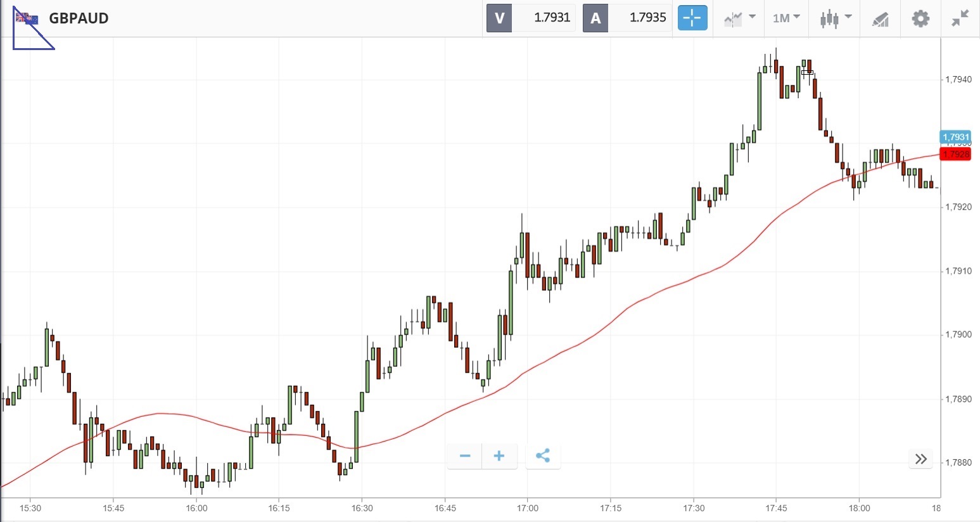980x522 pixels.
Task: Expand the candlestick chart type dropdown
Action: pos(835,18)
